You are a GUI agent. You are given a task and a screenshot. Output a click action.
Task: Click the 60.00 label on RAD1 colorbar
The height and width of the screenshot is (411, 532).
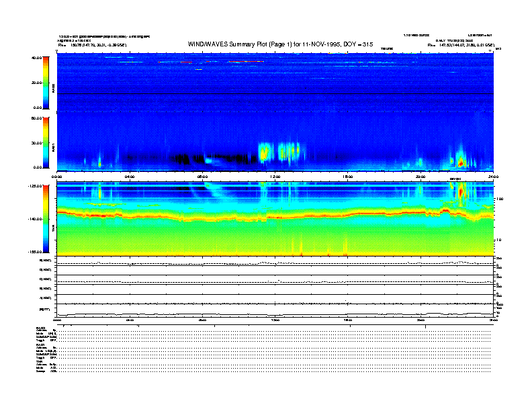[x=36, y=118]
